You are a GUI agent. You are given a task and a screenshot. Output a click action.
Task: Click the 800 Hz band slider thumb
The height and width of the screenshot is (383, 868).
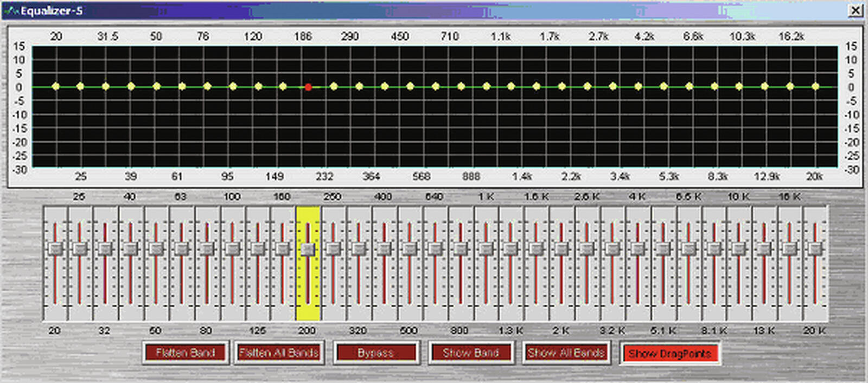[461, 249]
